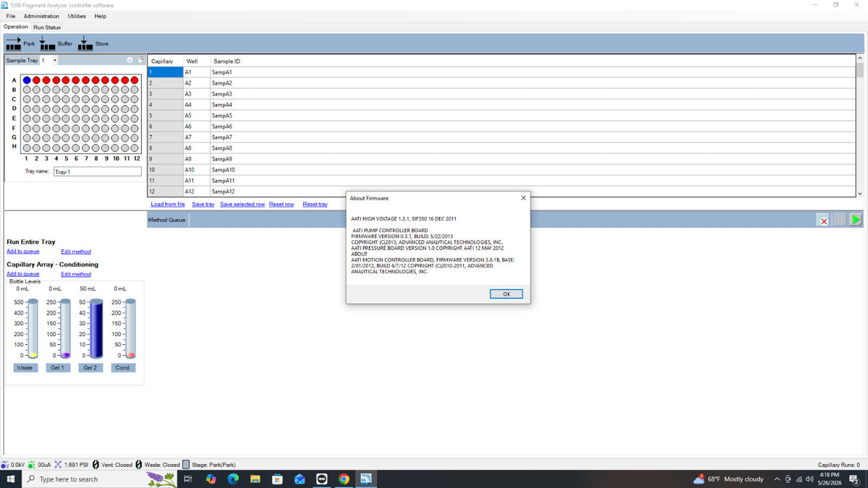This screenshot has height=488, width=868.
Task: Switch to the Operation tab
Action: click(16, 27)
